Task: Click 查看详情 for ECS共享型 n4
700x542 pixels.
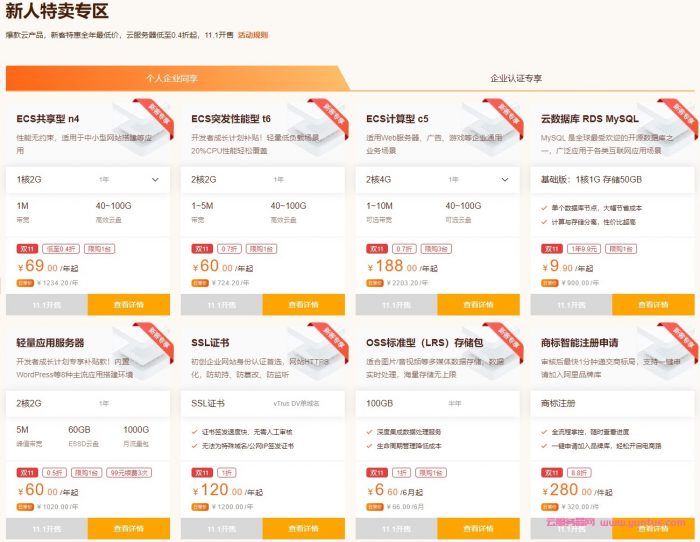Action: click(x=129, y=304)
